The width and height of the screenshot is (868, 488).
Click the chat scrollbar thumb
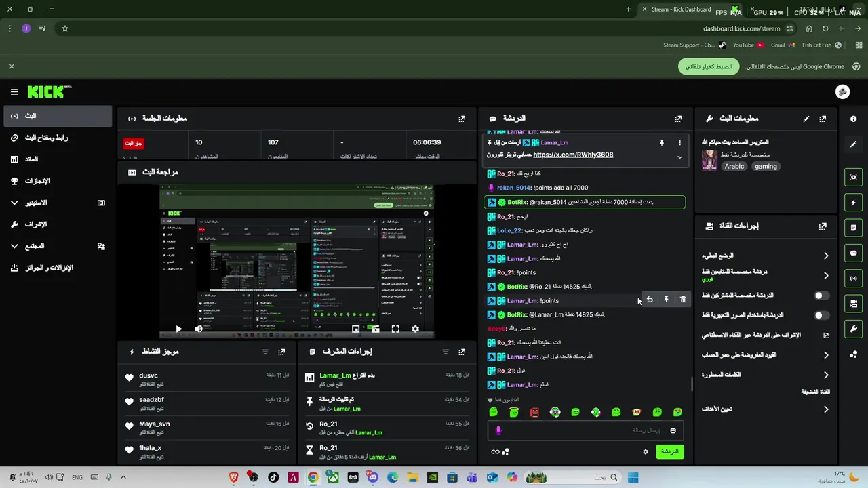coord(692,384)
